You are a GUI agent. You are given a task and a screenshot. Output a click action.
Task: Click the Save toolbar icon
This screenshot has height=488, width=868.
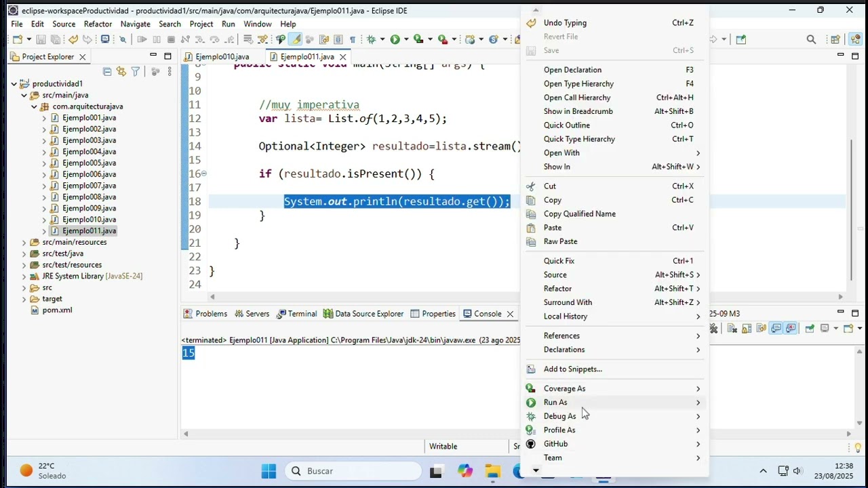41,39
